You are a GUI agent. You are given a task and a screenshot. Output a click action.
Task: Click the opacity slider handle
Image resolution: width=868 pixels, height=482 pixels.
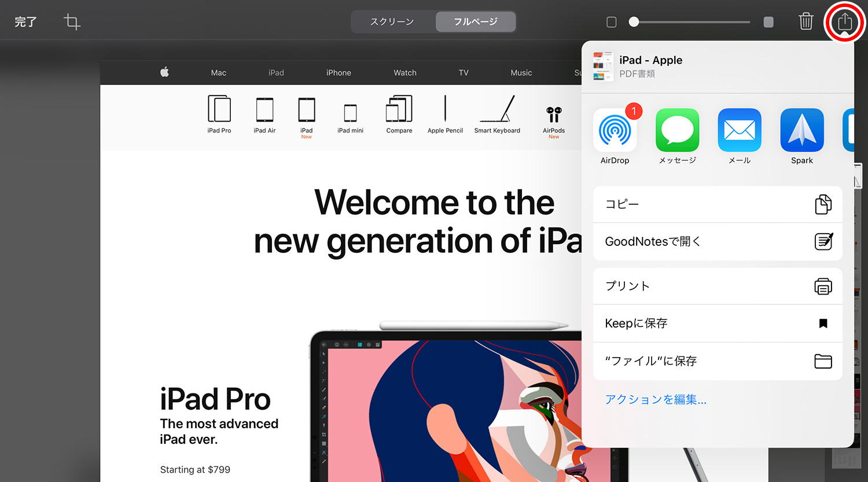click(634, 22)
